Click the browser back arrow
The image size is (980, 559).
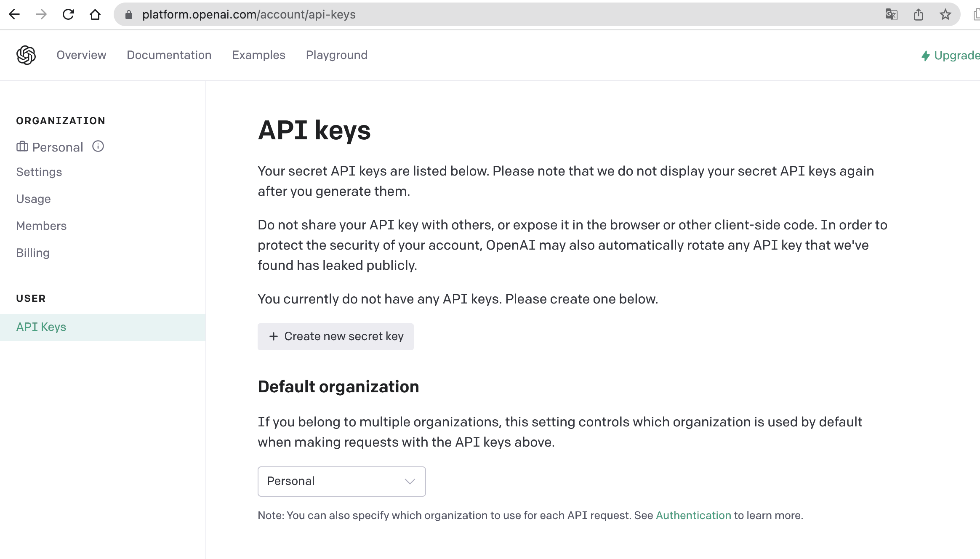tap(14, 14)
